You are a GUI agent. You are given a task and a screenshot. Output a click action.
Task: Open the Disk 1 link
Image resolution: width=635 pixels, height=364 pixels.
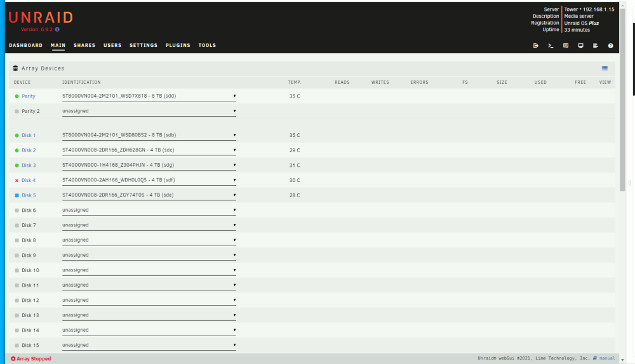(29, 136)
